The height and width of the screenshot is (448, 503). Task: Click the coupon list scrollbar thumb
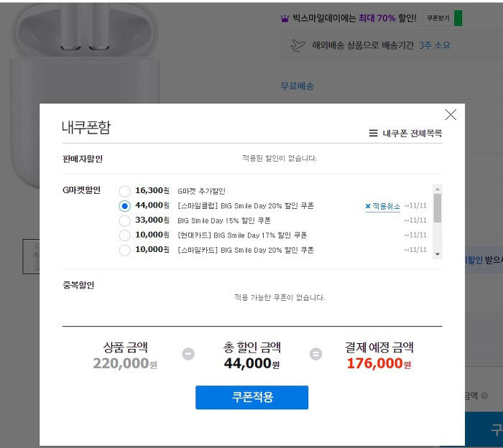(437, 208)
